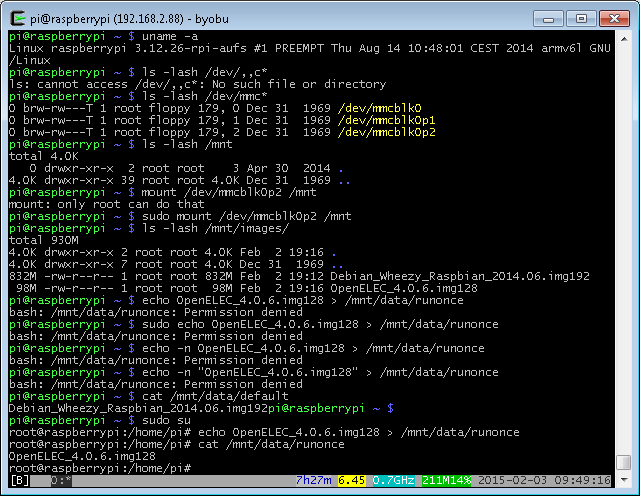Click the final output line OpenELEC_4.0.6.img128
Image resolution: width=640 pixels, height=496 pixels.
point(82,456)
